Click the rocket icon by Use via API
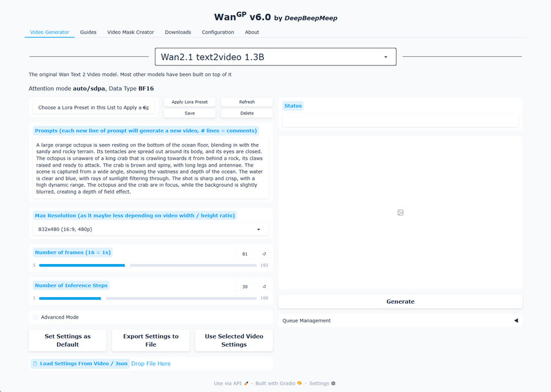 pos(247,383)
